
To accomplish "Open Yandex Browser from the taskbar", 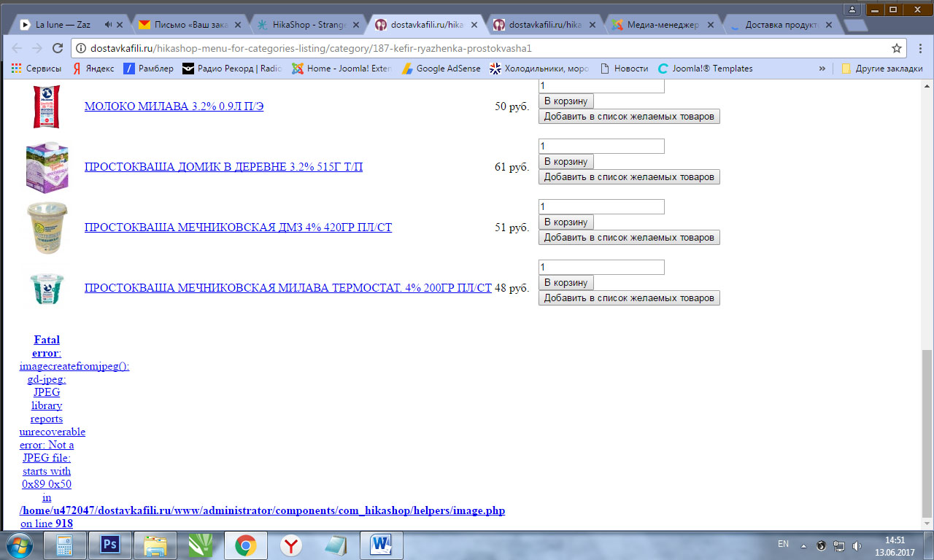I will tap(291, 545).
